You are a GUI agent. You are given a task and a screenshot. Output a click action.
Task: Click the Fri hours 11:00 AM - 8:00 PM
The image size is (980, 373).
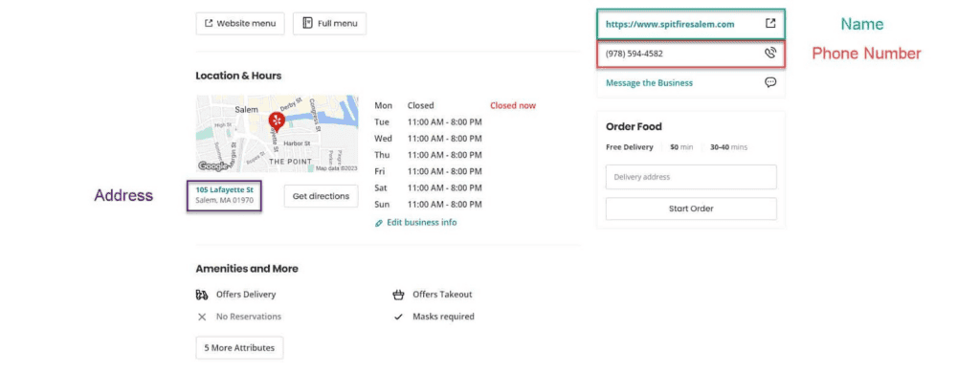[x=444, y=171]
